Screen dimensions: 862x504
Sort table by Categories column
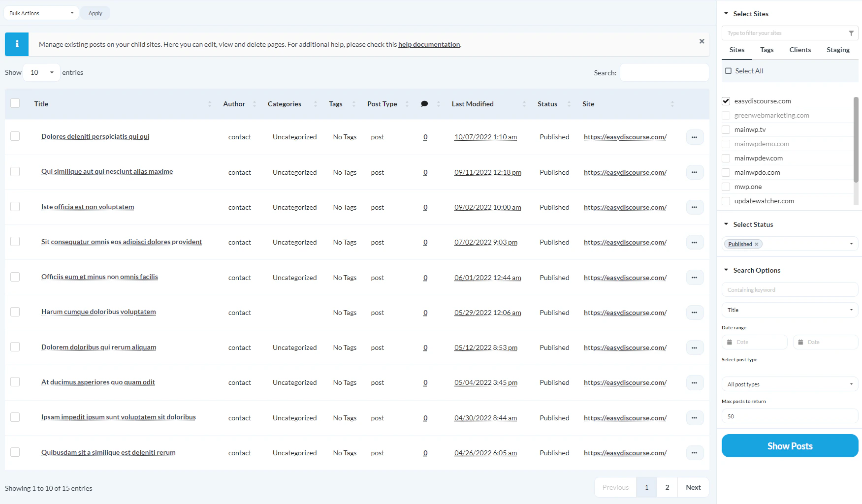click(x=285, y=104)
